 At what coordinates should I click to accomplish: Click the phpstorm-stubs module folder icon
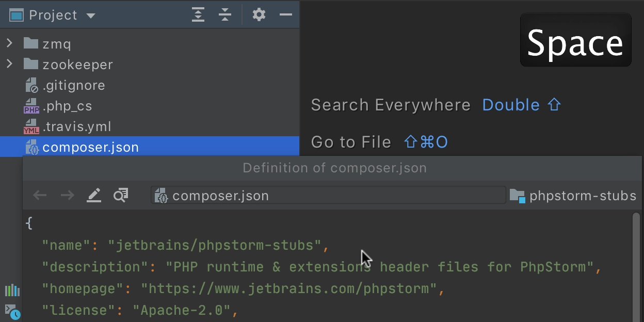pyautogui.click(x=517, y=196)
